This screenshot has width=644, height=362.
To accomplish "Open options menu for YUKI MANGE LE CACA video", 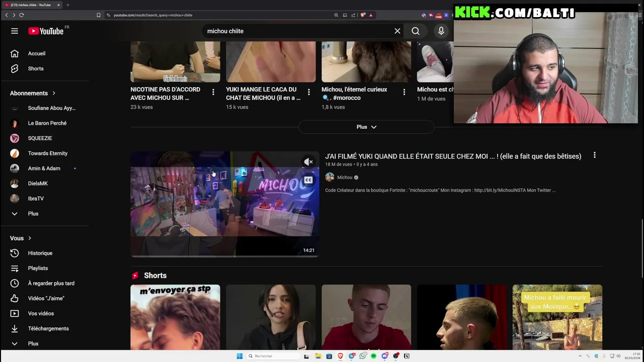I will (309, 92).
